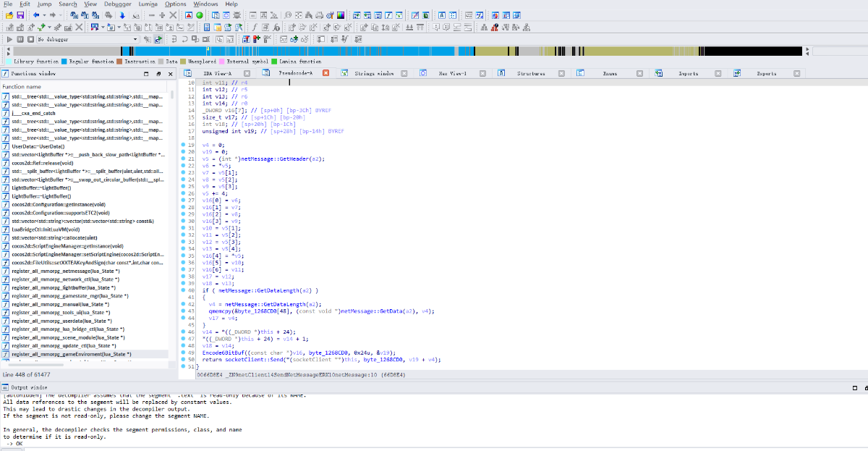
Task: Open the back arrow history dropdown
Action: (x=44, y=14)
